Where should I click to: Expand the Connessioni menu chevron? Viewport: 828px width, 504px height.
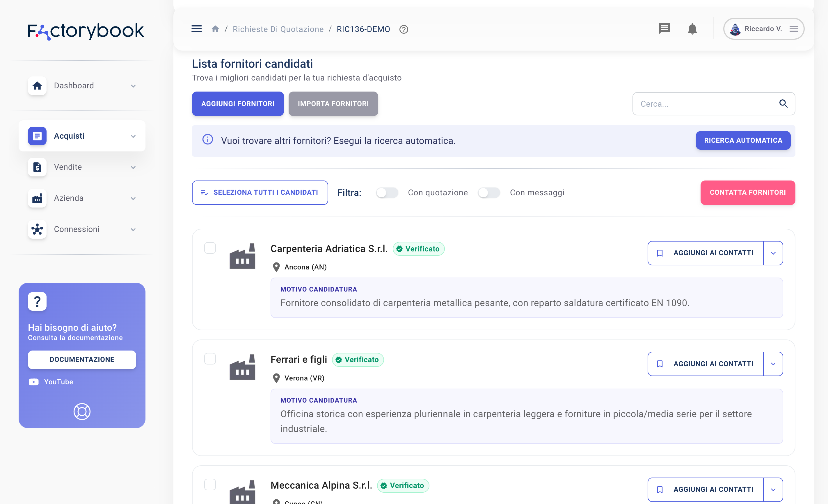[134, 230]
